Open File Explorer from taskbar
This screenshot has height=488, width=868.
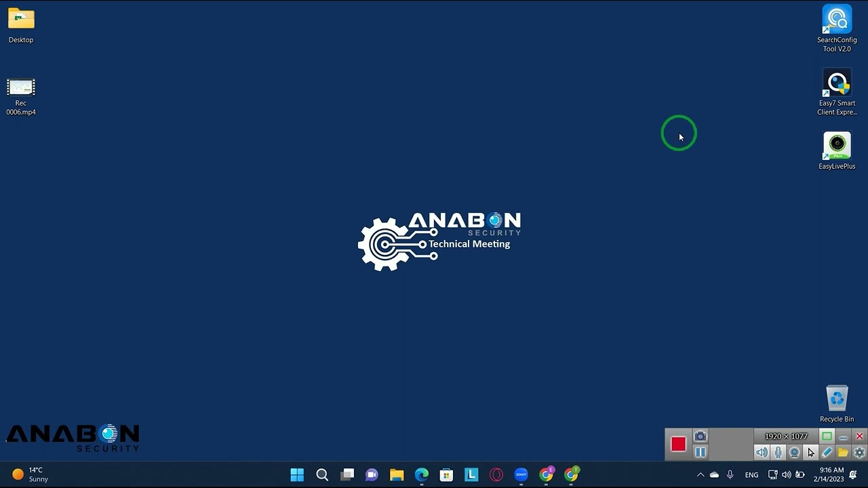click(397, 474)
